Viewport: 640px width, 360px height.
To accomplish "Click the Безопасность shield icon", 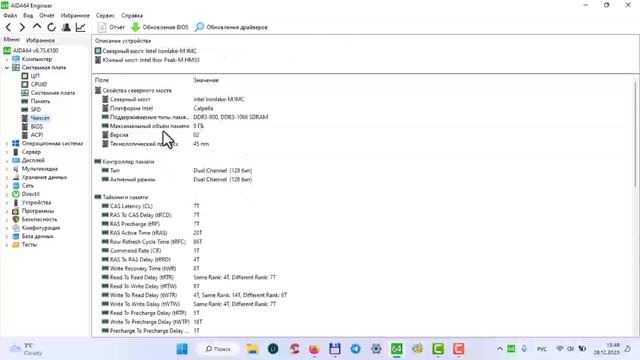I will coord(16,220).
